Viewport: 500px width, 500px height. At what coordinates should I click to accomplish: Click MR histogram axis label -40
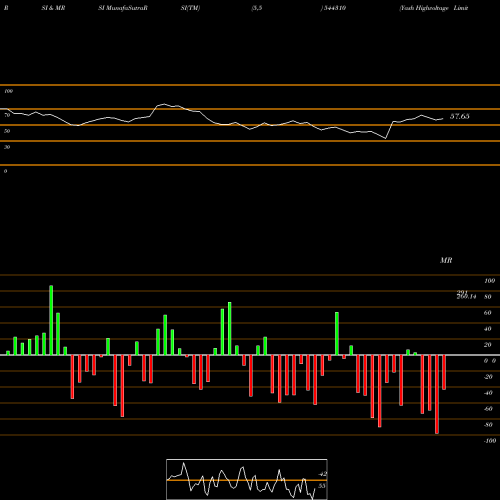[x=488, y=393]
